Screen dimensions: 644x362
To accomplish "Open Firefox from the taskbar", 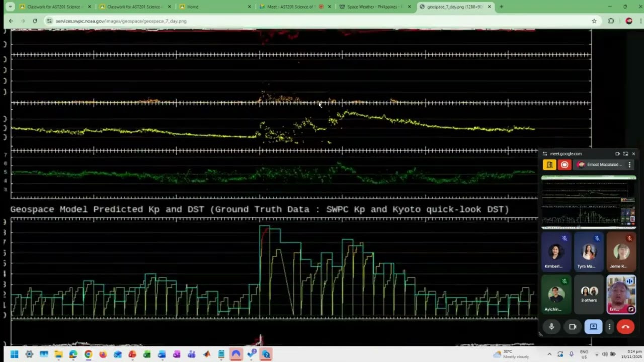I will tap(103, 354).
